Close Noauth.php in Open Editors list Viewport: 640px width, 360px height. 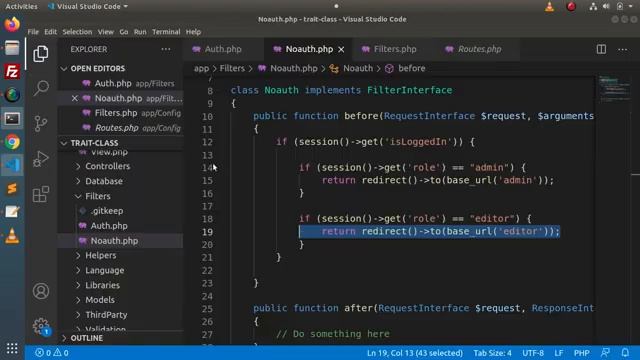tap(74, 98)
